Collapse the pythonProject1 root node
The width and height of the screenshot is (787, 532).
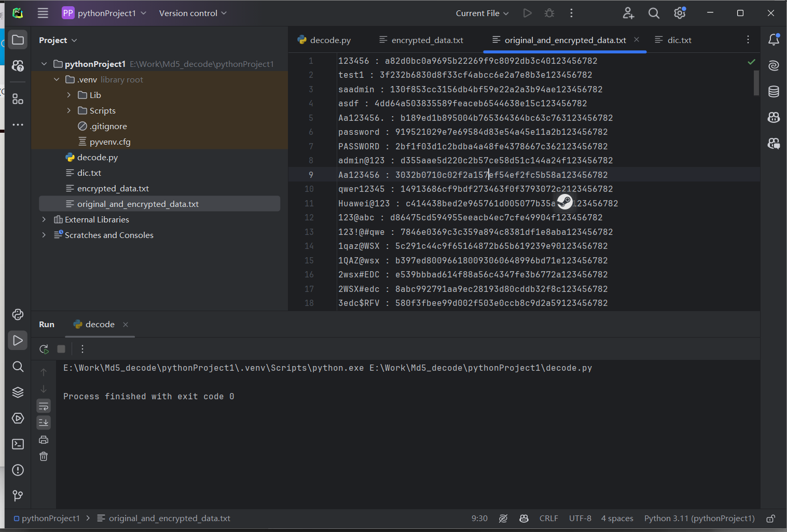[x=44, y=64]
